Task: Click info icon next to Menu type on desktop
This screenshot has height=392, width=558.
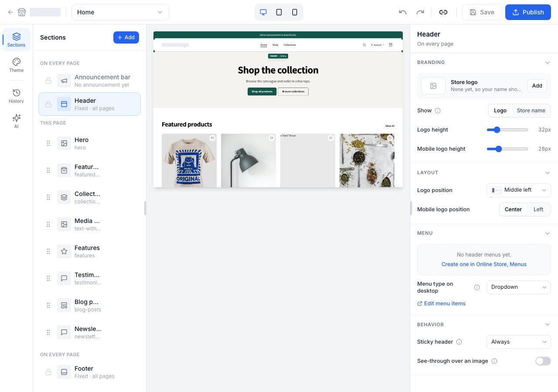Action: (477, 287)
